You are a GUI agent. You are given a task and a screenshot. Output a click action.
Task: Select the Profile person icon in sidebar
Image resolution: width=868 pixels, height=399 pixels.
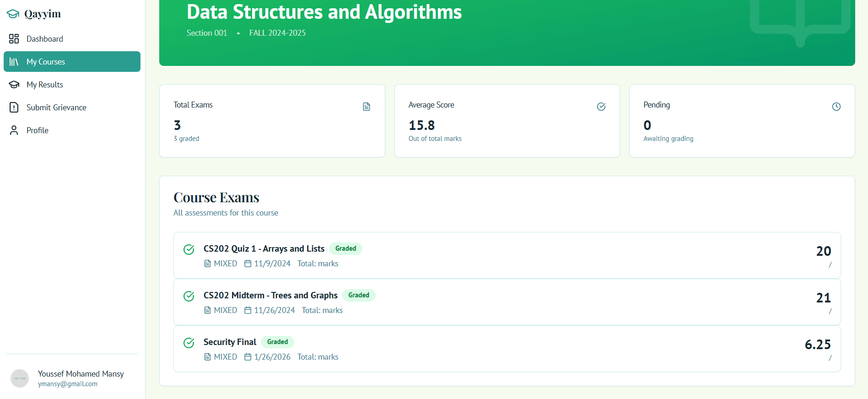13,130
